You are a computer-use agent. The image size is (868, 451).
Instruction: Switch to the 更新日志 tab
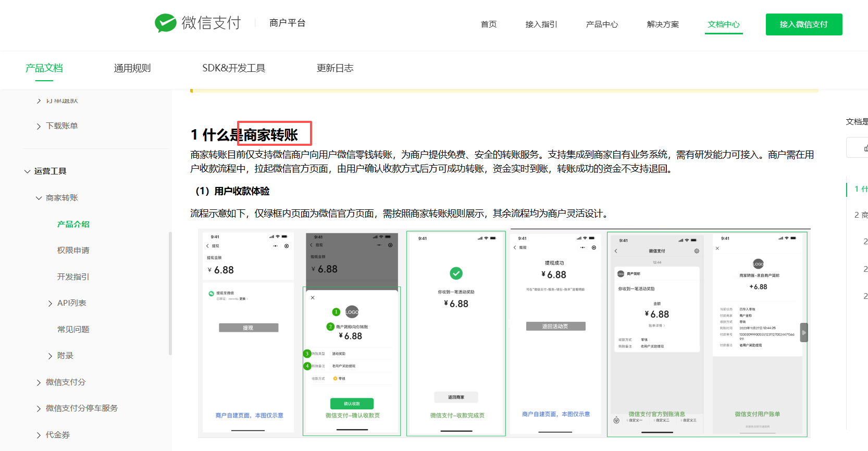[x=335, y=68]
